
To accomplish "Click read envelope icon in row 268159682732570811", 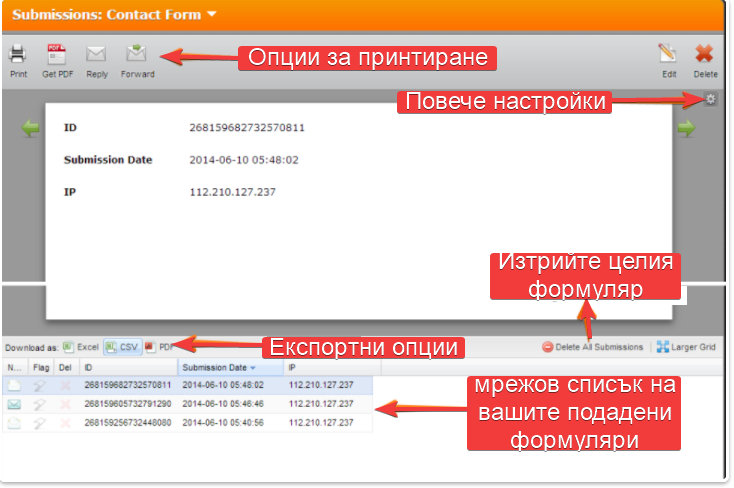I will 14,385.
